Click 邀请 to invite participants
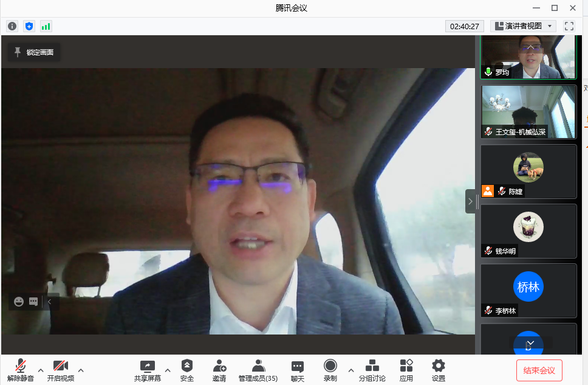Viewport: 588px width, 385px height. coord(219,370)
